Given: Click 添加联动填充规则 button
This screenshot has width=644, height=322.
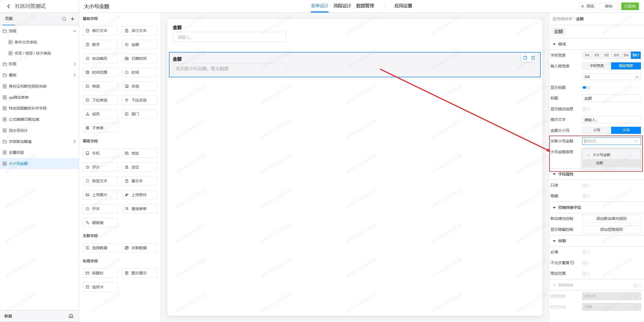Looking at the screenshot, I should (x=611, y=218).
